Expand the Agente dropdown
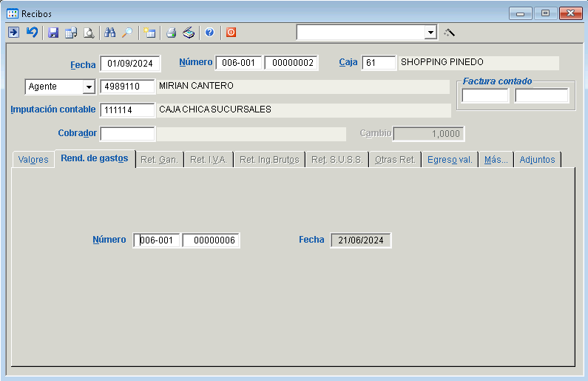The width and height of the screenshot is (588, 381). tap(89, 87)
